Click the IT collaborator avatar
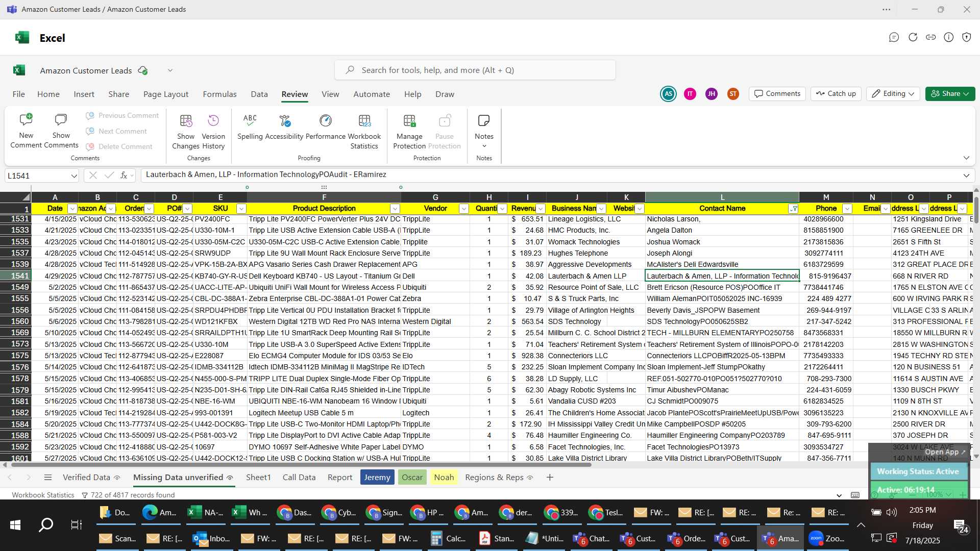The height and width of the screenshot is (551, 980). (x=690, y=94)
